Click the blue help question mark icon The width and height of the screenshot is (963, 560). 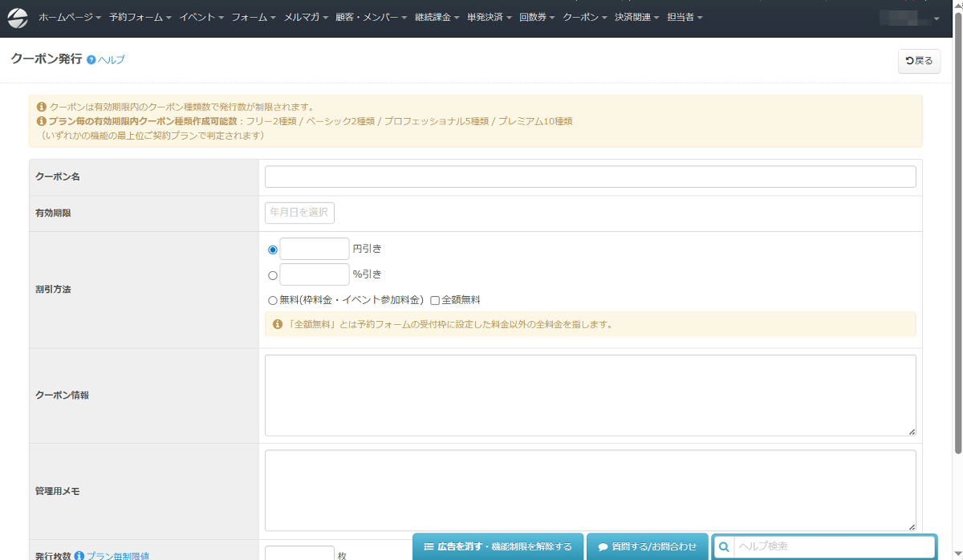(x=91, y=60)
